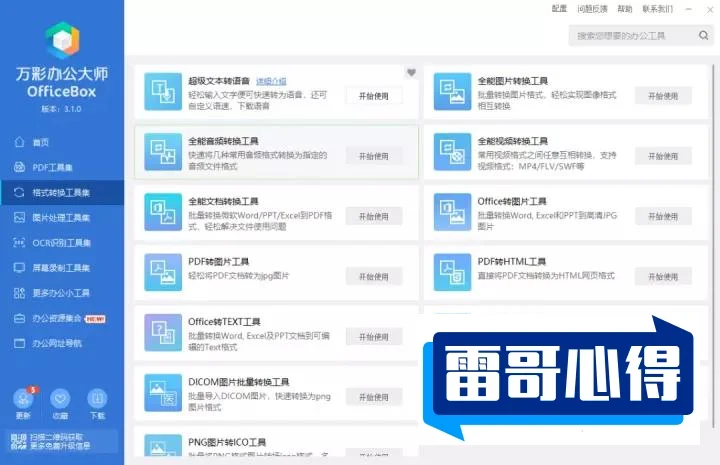Image resolution: width=720 pixels, height=465 pixels.
Task: Click the search magnifier icon
Action: (x=703, y=35)
